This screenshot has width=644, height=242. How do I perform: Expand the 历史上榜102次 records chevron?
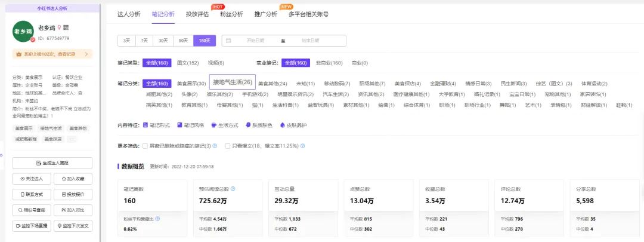(x=86, y=54)
